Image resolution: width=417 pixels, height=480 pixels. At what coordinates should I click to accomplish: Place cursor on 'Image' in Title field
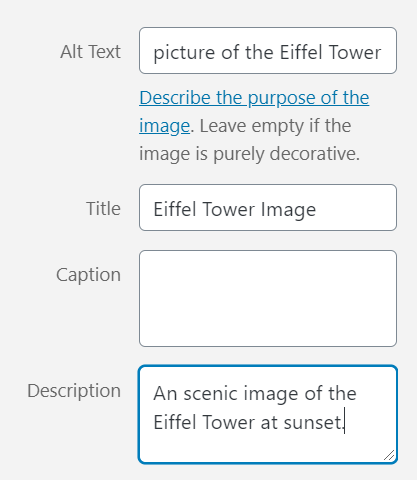[x=288, y=210]
